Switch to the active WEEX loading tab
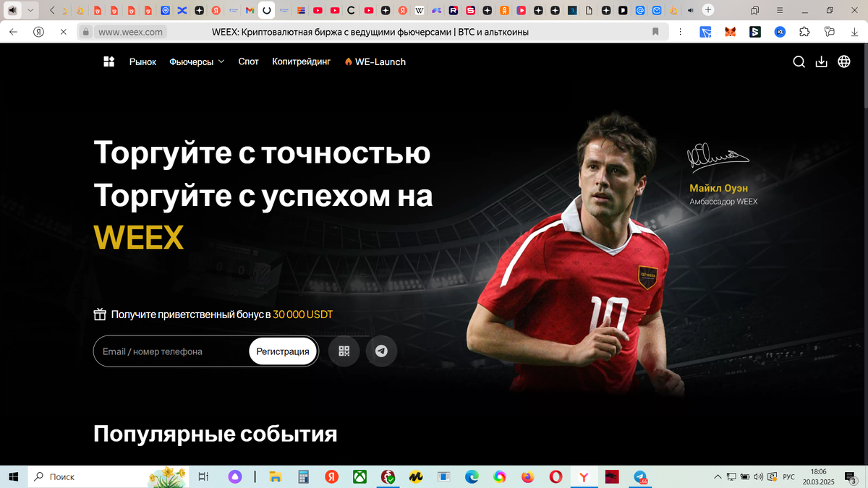Screen dimensions: 868x488 266,10
